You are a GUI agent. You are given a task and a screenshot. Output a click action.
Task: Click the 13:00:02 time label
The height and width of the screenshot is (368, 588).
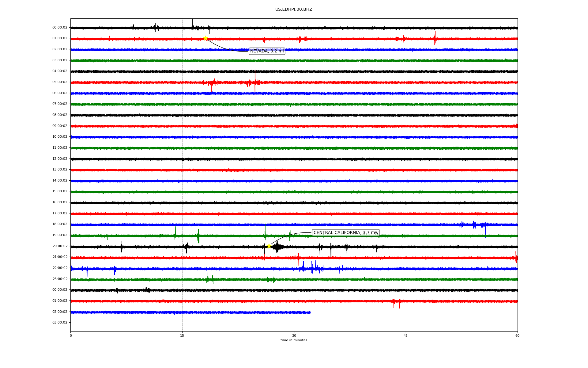click(x=60, y=170)
